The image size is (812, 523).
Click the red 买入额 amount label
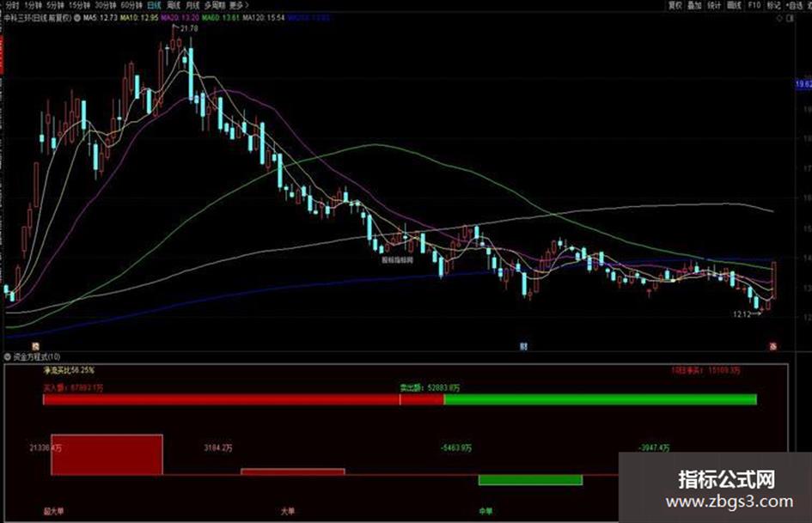coord(73,387)
